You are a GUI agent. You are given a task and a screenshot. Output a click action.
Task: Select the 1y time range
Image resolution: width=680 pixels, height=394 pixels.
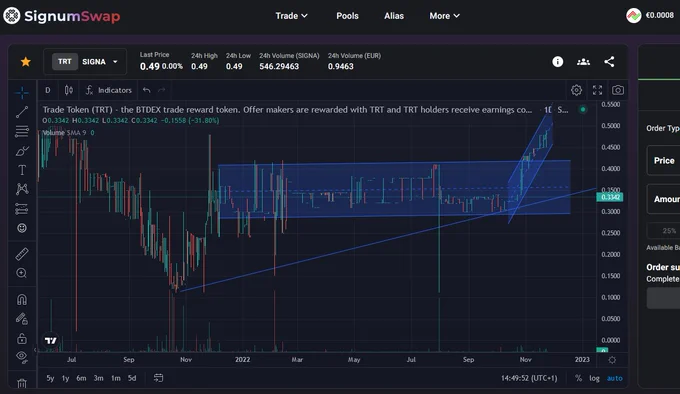pos(65,378)
